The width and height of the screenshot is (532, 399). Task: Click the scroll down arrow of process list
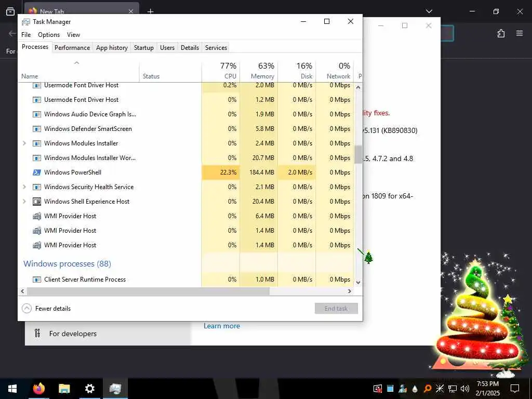pyautogui.click(x=358, y=282)
